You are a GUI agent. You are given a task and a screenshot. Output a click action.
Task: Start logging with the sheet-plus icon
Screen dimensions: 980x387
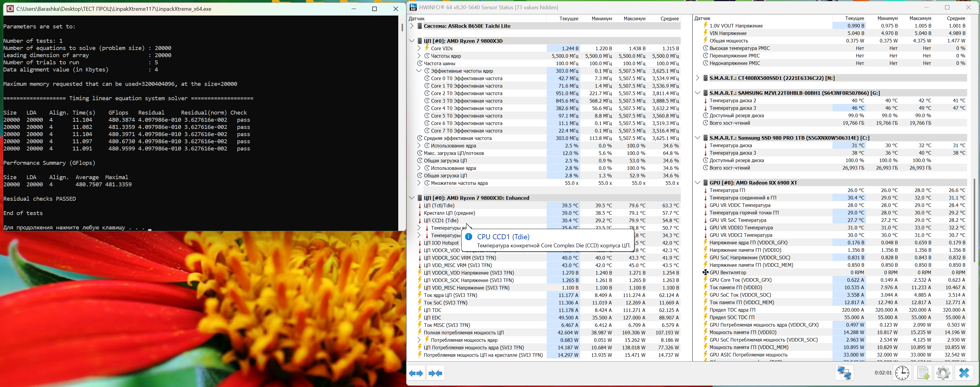[923, 373]
